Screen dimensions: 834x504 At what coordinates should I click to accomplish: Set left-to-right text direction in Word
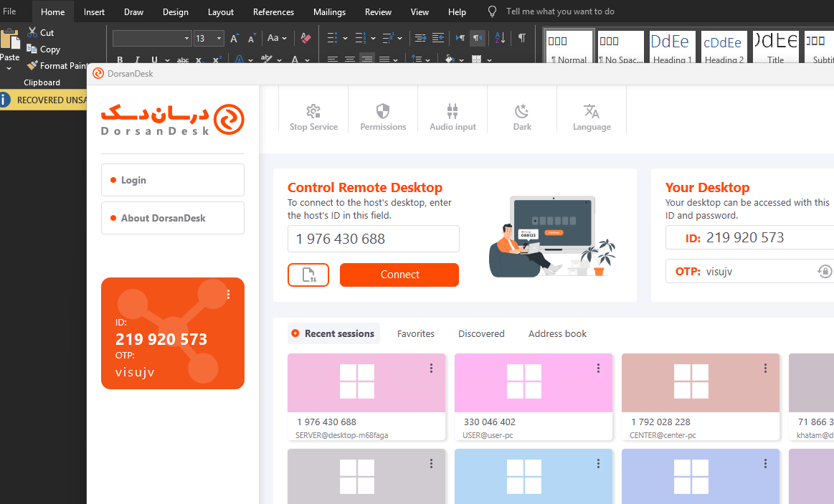460,38
